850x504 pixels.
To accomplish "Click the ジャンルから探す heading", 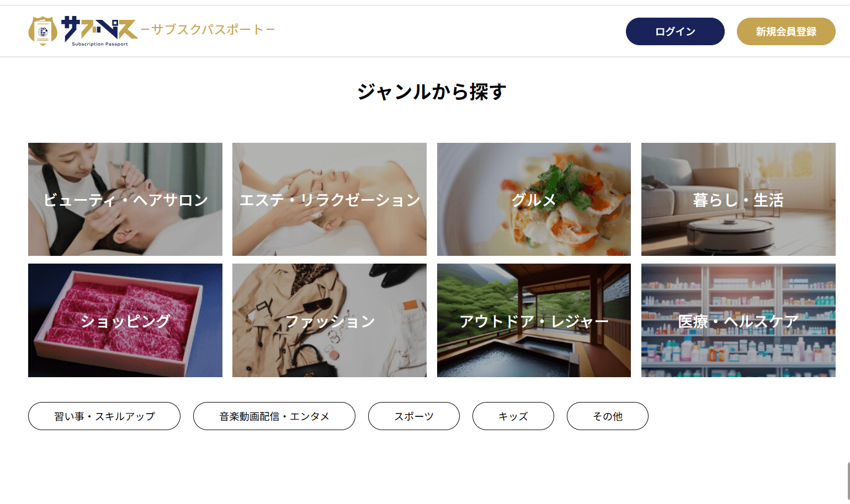I will tap(432, 92).
